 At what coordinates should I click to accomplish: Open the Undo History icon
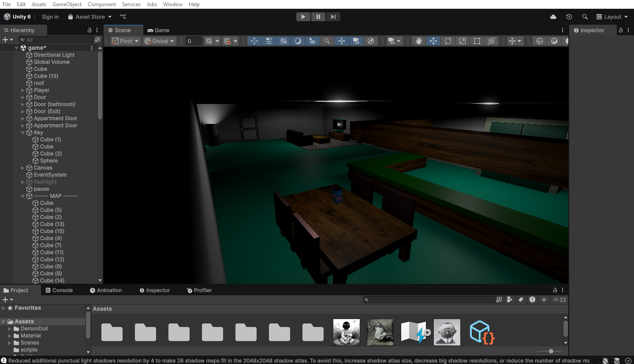pyautogui.click(x=569, y=16)
